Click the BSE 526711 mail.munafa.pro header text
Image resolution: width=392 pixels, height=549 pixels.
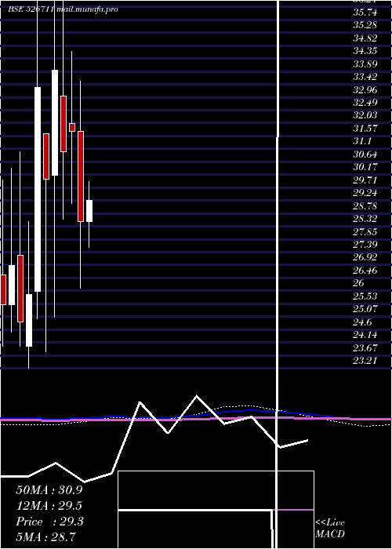63,9
